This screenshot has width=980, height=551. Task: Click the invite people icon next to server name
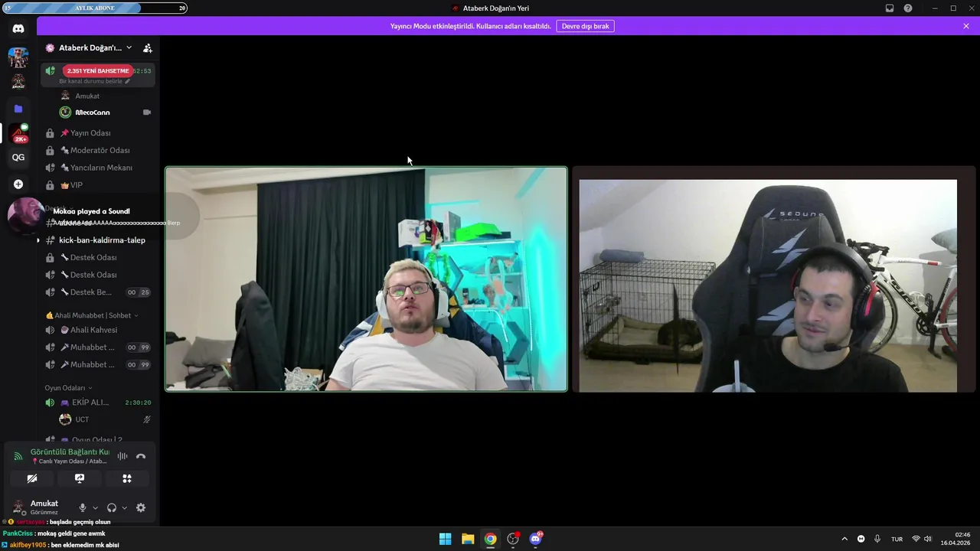[x=148, y=47]
